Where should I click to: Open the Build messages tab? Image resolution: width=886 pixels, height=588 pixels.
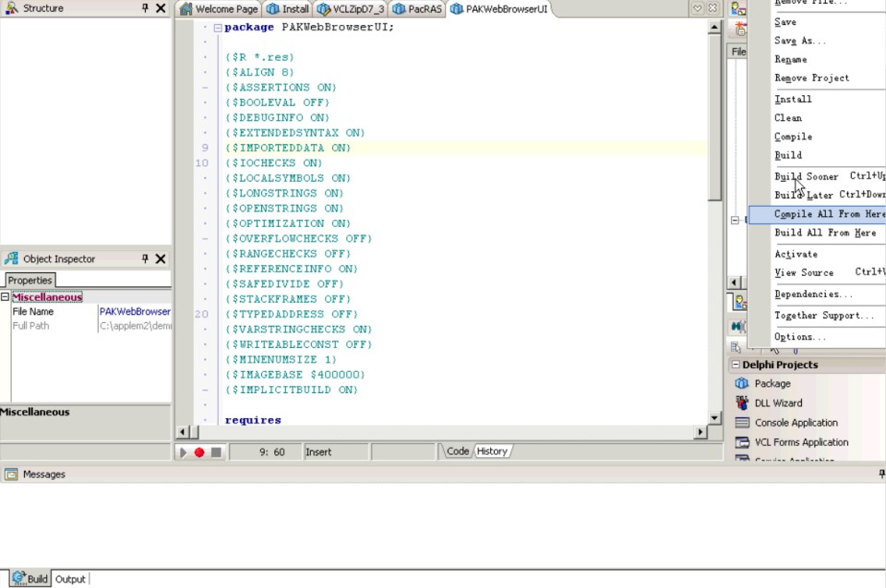coord(30,579)
